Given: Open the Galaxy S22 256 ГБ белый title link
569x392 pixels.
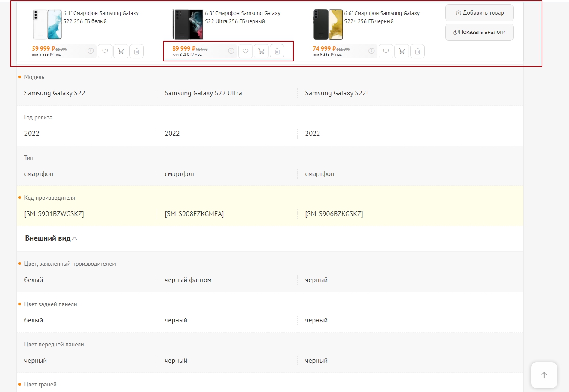Looking at the screenshot, I should (x=101, y=17).
